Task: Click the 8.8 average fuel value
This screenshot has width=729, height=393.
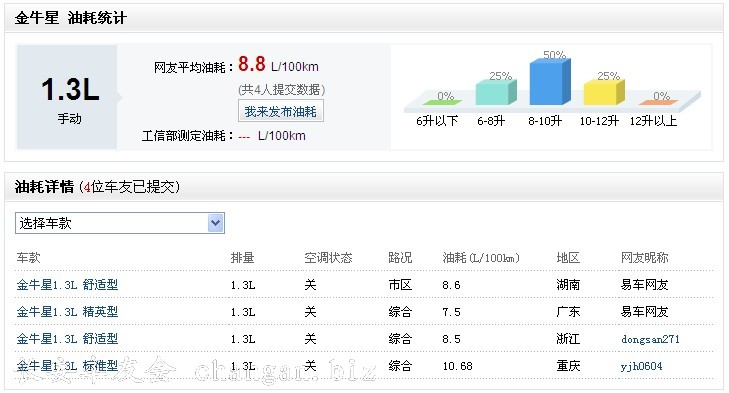Action: [252, 64]
